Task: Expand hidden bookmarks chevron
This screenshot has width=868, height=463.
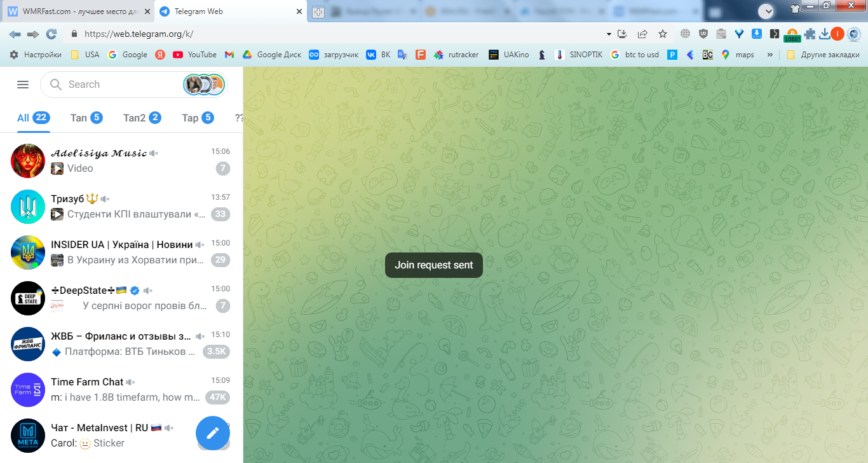Action: click(770, 55)
